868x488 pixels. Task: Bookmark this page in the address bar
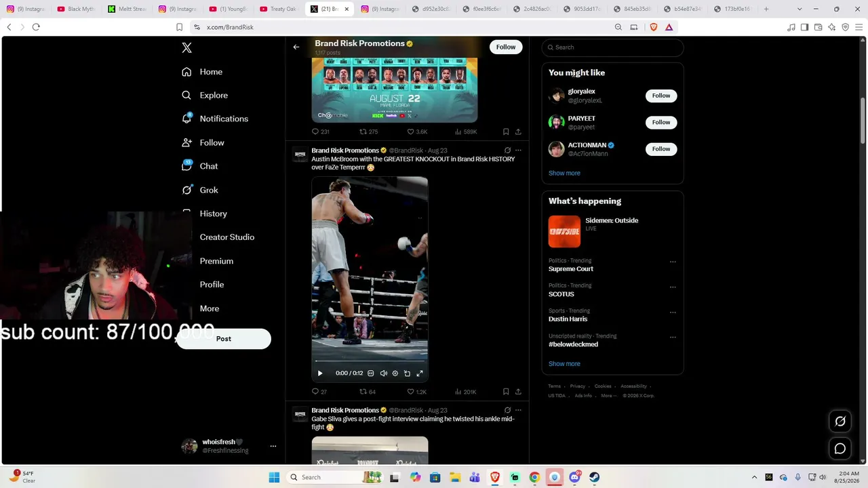click(x=180, y=27)
